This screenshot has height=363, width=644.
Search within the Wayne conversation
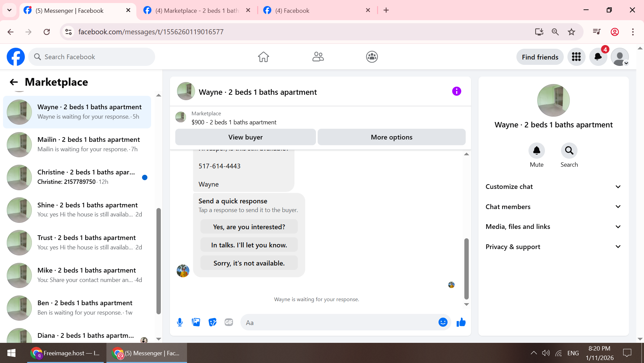569,151
